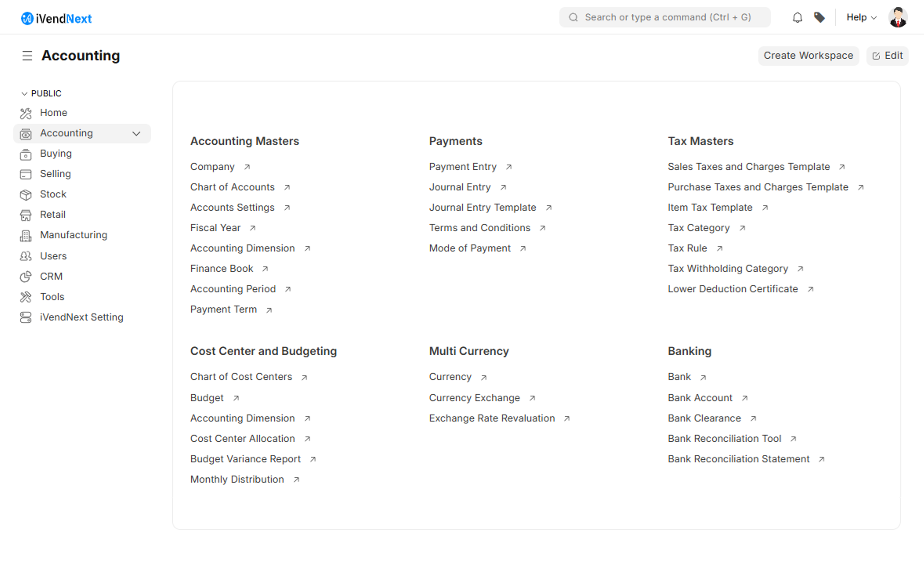This screenshot has height=561, width=924.
Task: Open the user avatar profile menu
Action: pos(898,17)
